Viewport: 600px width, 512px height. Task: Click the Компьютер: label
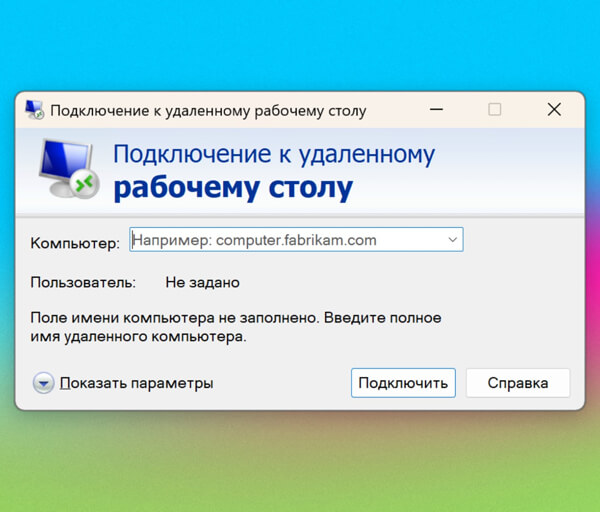(x=75, y=243)
